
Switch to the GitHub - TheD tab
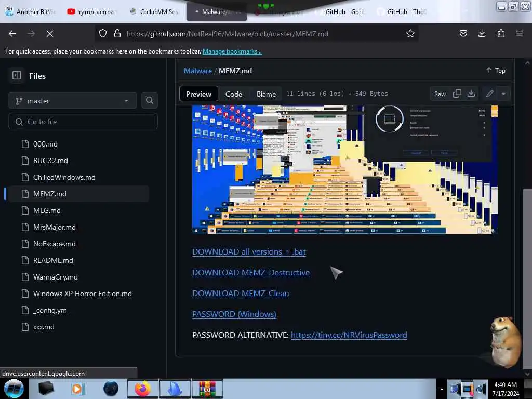coord(402,11)
